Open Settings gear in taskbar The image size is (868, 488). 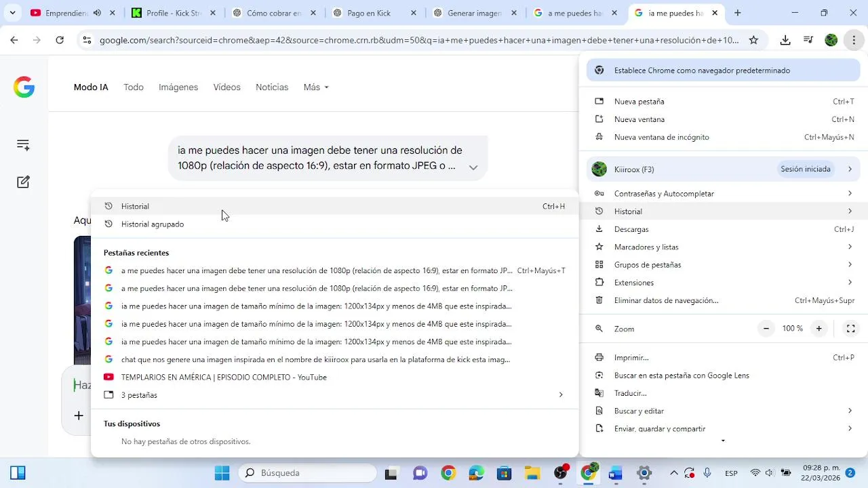pos(644,473)
